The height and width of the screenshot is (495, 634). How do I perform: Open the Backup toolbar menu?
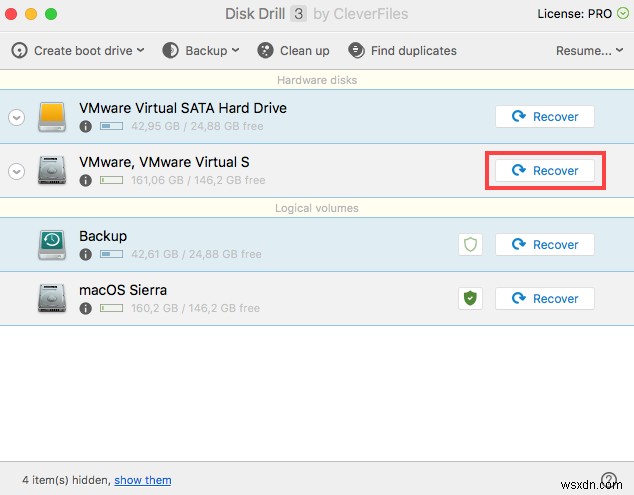click(x=200, y=50)
